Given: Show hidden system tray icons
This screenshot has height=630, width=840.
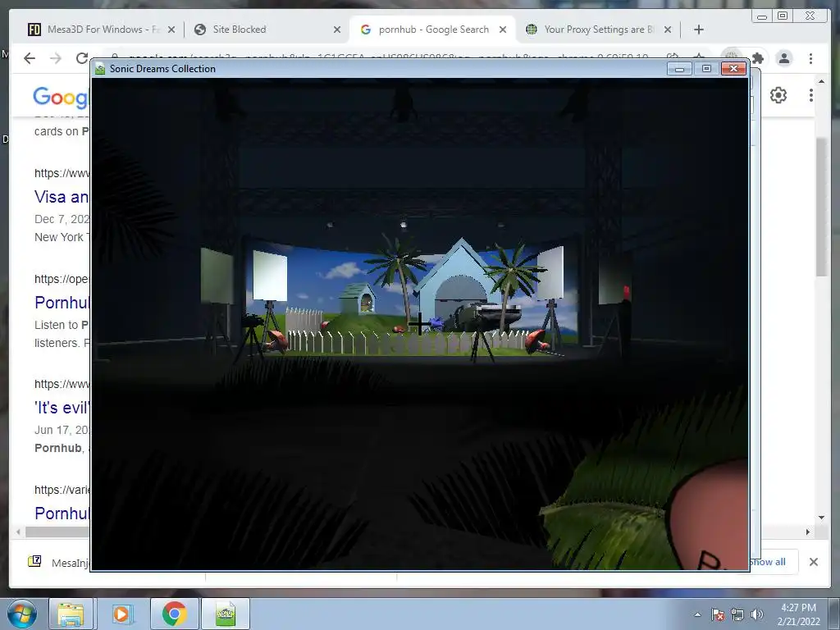Looking at the screenshot, I should pyautogui.click(x=697, y=614).
